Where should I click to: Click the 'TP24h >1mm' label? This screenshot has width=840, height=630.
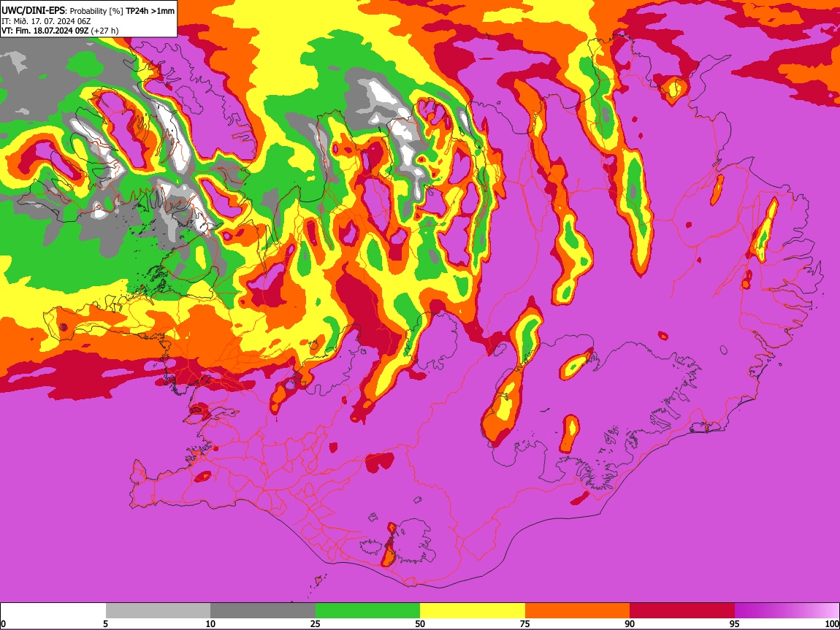150,11
